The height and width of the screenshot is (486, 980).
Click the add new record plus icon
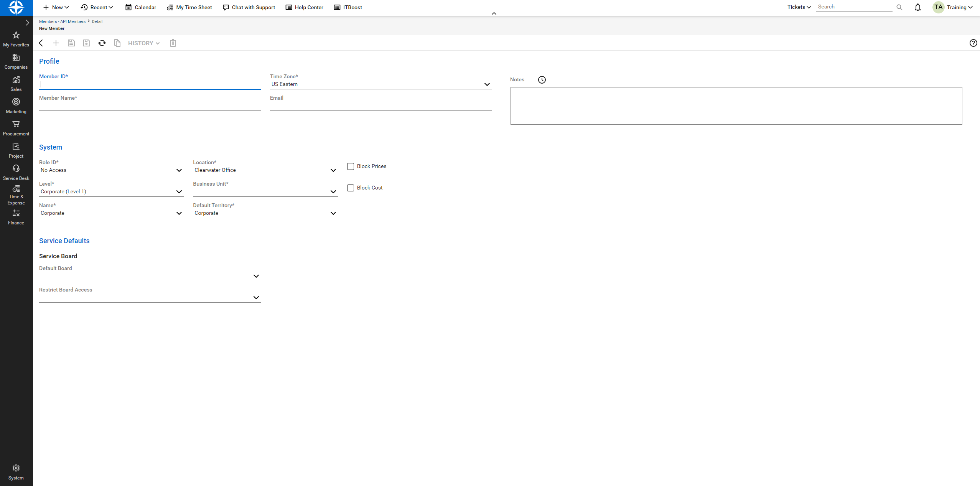(x=56, y=43)
